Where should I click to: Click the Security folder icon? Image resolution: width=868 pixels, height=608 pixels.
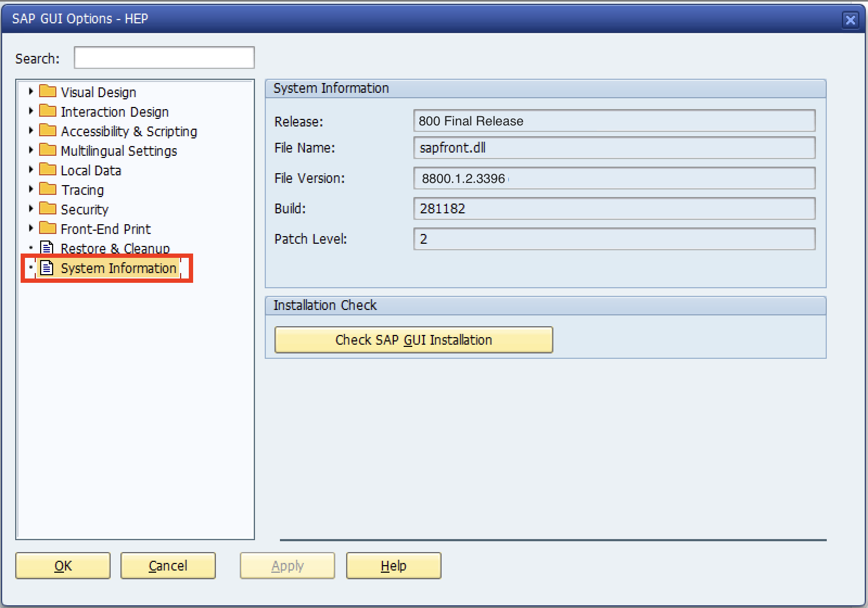point(48,208)
